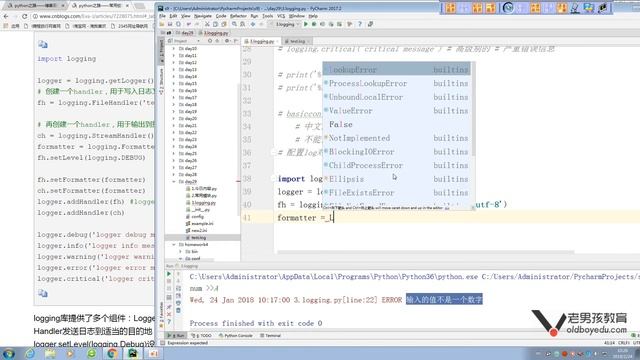Image resolution: width=640 pixels, height=360 pixels.
Task: Select __init__.py in the project tree
Action: tap(200, 209)
